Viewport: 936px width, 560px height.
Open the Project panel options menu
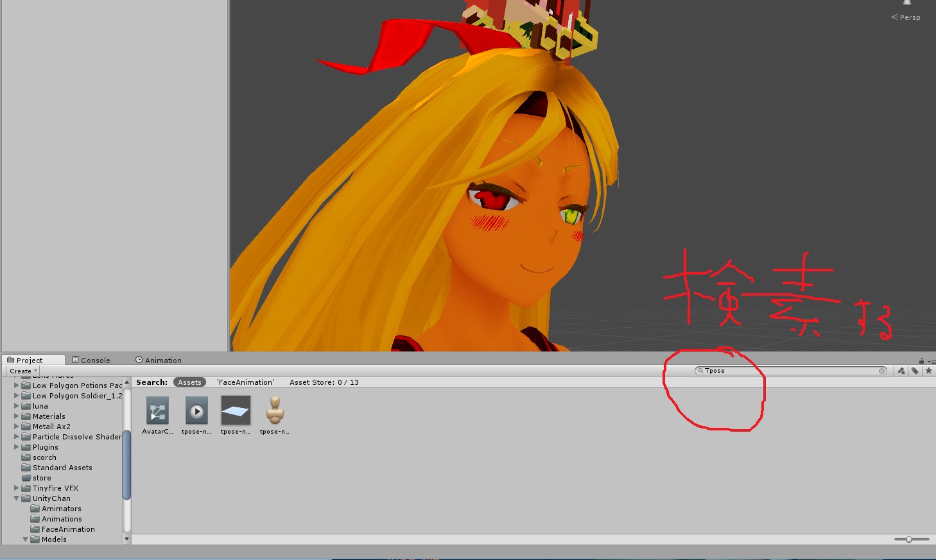coord(931,362)
